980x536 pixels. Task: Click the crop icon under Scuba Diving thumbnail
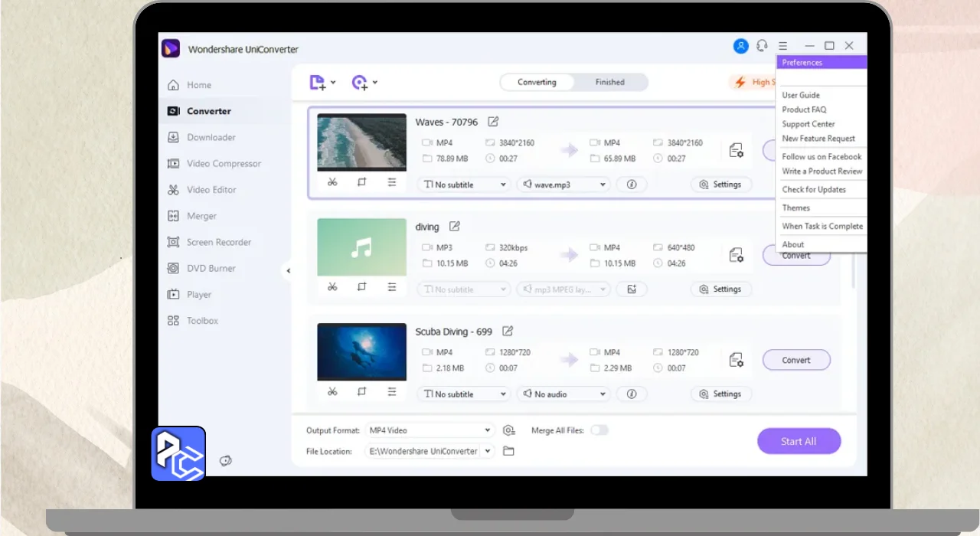tap(362, 392)
